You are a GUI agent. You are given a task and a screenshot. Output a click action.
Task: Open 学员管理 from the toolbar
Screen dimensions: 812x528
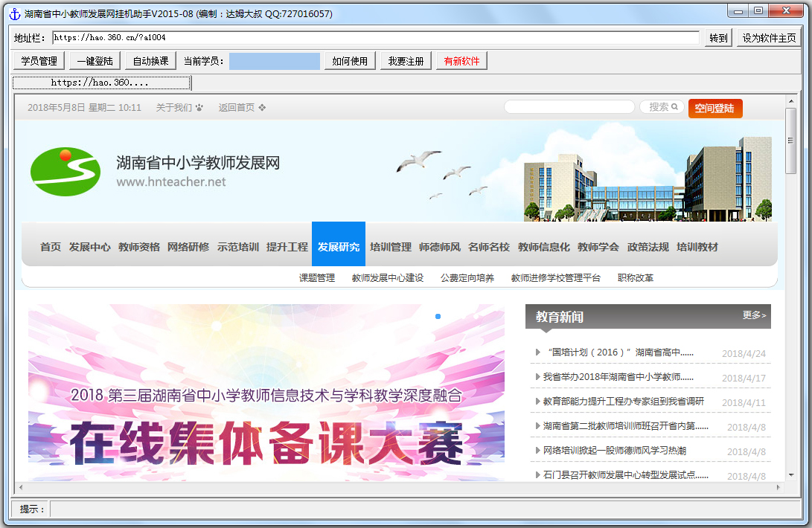pos(39,61)
